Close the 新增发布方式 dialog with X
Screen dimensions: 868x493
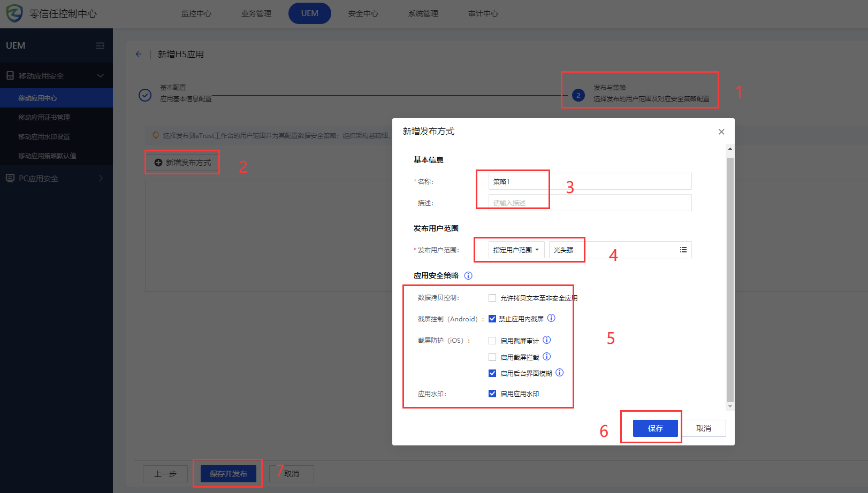tap(721, 132)
